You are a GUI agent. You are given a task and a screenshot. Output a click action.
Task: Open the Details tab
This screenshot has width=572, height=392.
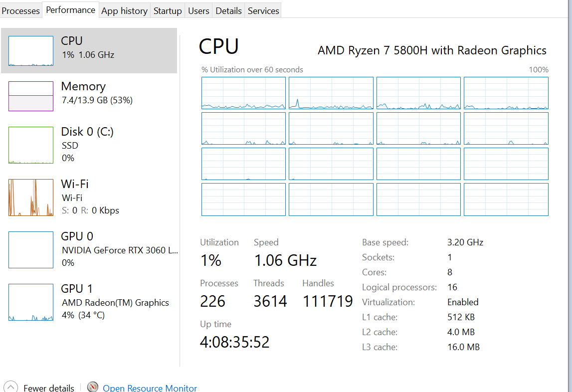pyautogui.click(x=229, y=10)
